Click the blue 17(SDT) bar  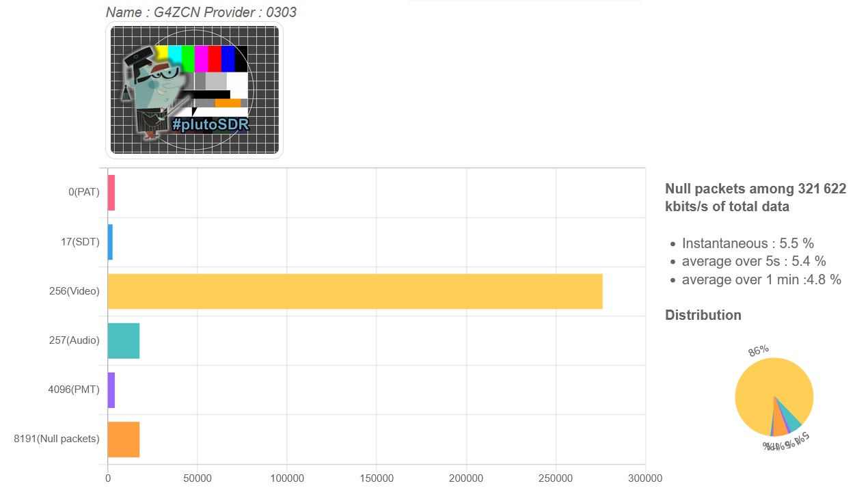pos(110,242)
